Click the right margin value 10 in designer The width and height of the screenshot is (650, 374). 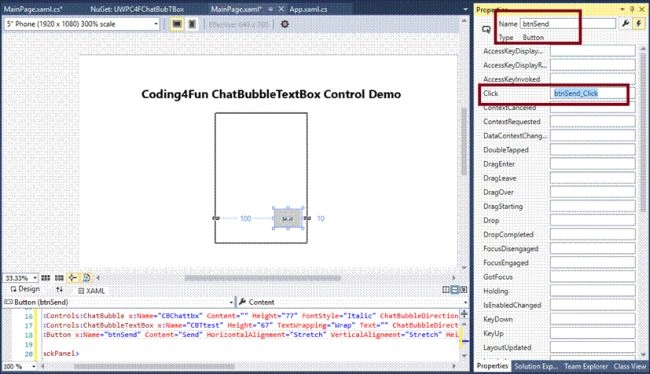coord(320,218)
